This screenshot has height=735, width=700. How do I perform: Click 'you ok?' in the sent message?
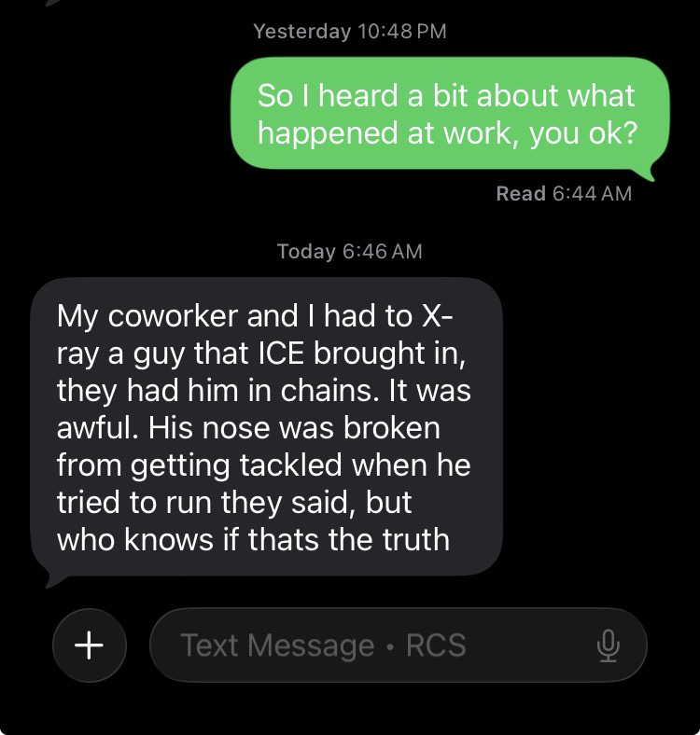[x=583, y=133]
